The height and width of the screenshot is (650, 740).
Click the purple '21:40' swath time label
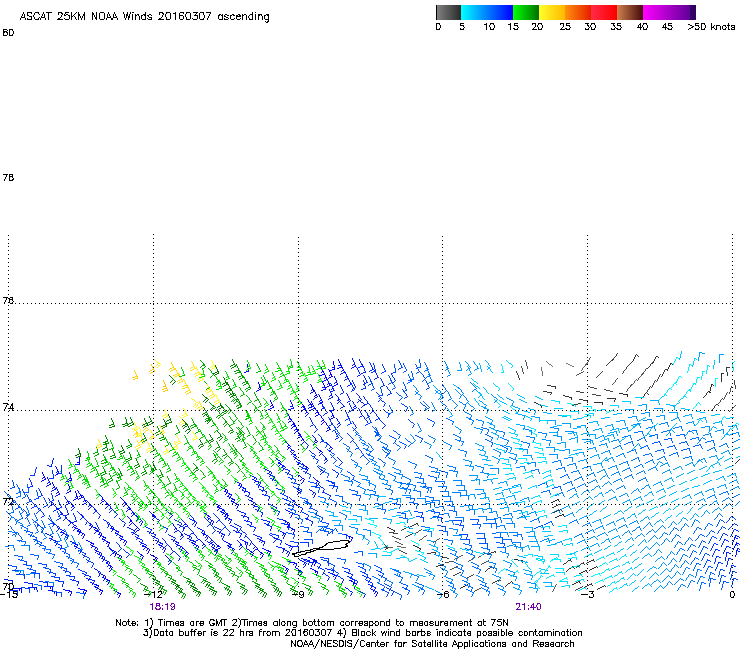click(x=528, y=607)
